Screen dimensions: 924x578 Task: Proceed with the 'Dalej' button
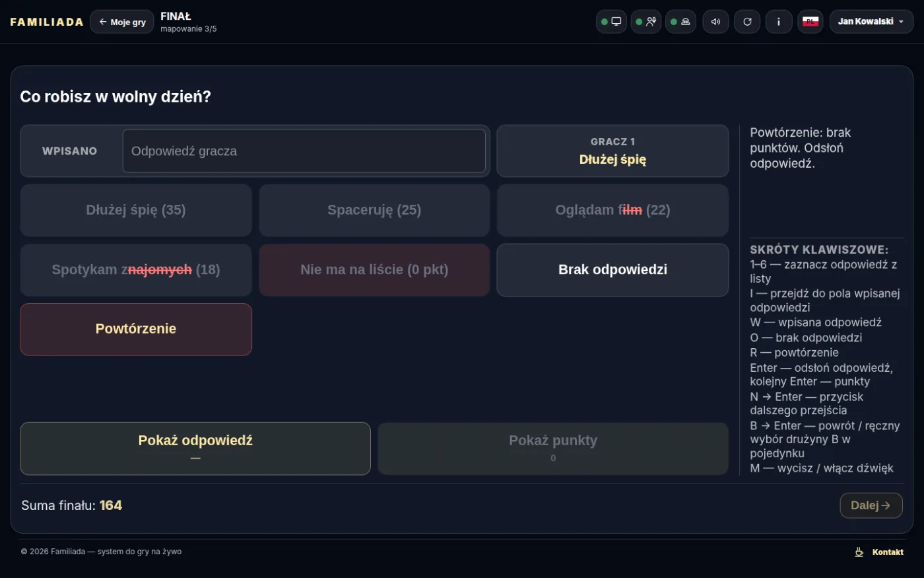tap(871, 505)
